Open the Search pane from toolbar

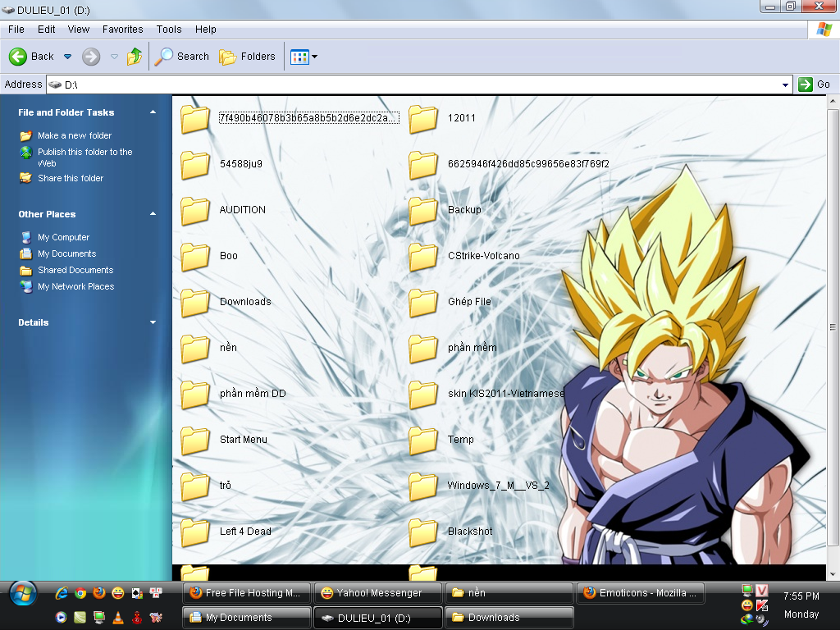click(x=182, y=57)
